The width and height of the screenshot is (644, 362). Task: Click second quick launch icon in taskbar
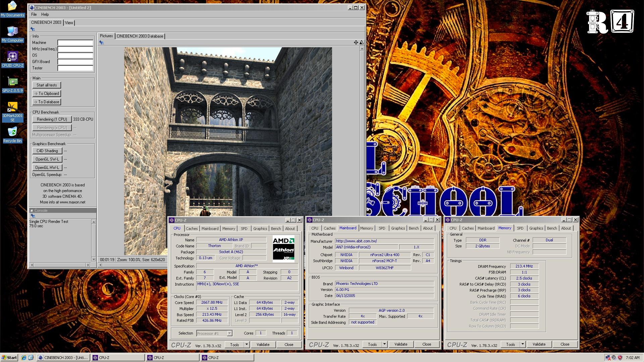pyautogui.click(x=31, y=358)
